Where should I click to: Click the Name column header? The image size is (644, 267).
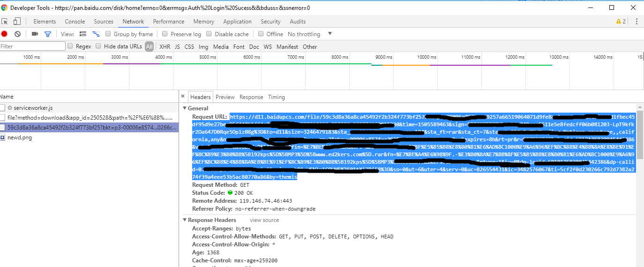[x=89, y=97]
